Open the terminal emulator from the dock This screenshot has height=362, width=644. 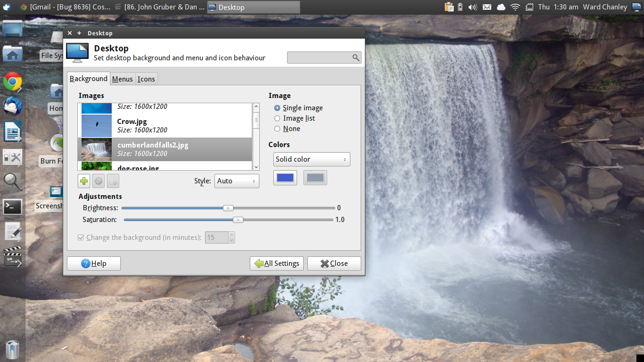[x=12, y=206]
